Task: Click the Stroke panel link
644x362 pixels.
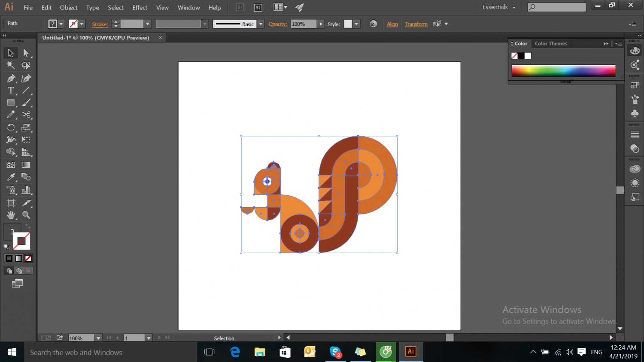Action: (100, 24)
